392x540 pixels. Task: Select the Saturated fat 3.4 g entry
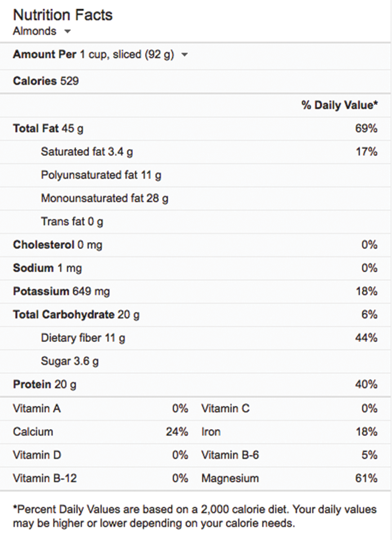tap(87, 152)
